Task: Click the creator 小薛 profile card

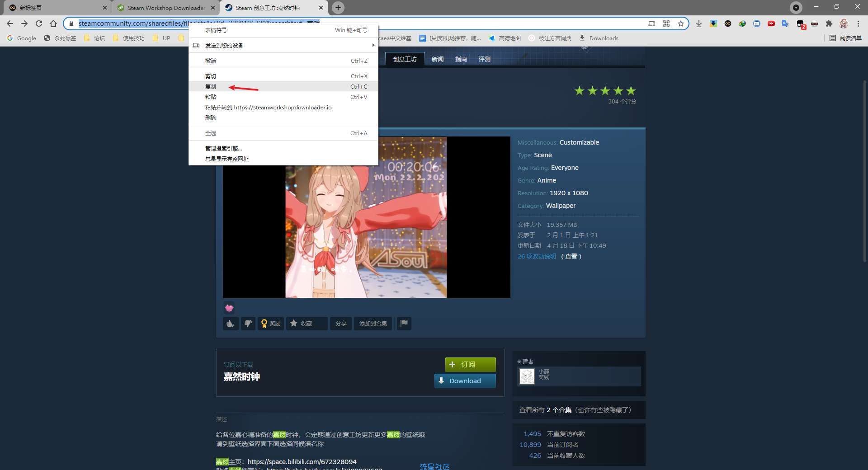Action: tap(579, 376)
